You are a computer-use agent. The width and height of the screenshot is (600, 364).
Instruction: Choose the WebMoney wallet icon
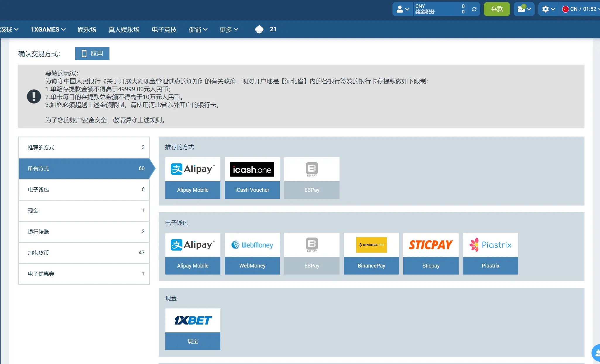pyautogui.click(x=252, y=245)
